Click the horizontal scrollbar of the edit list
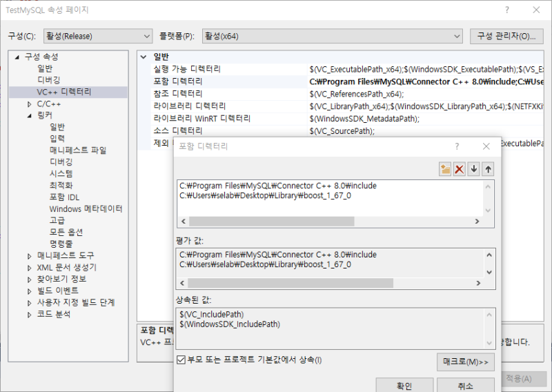This screenshot has width=552, height=392. tap(272, 221)
